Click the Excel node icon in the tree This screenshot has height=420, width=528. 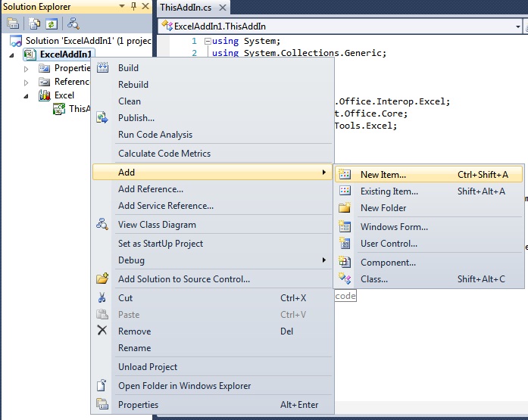coord(44,95)
